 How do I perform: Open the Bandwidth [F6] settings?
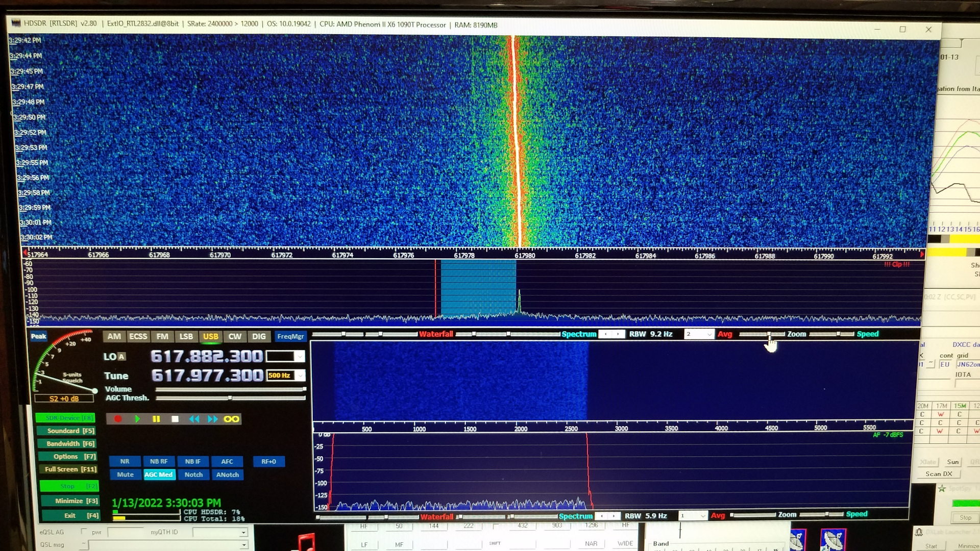[x=68, y=444]
